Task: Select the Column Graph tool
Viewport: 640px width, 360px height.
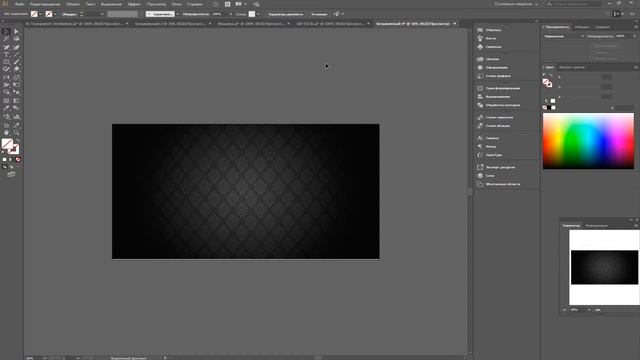Action: (16, 117)
